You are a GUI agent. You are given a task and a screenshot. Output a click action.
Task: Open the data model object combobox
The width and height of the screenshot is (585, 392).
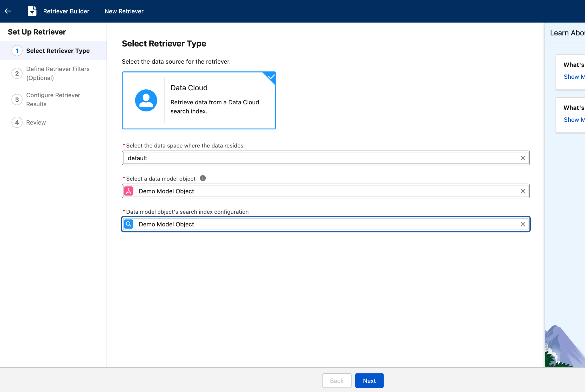326,191
